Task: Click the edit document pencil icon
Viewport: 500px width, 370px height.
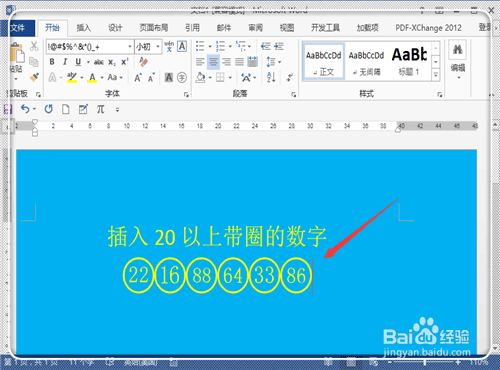Action: pos(83,109)
